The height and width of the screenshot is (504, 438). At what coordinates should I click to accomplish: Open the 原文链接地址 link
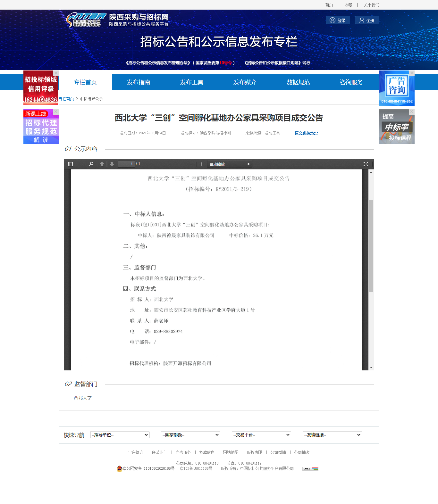306,133
